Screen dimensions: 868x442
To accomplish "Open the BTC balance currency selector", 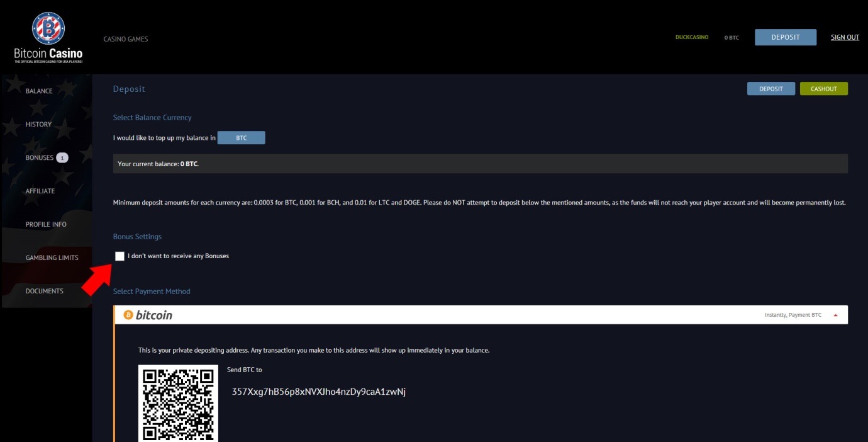I will point(241,138).
